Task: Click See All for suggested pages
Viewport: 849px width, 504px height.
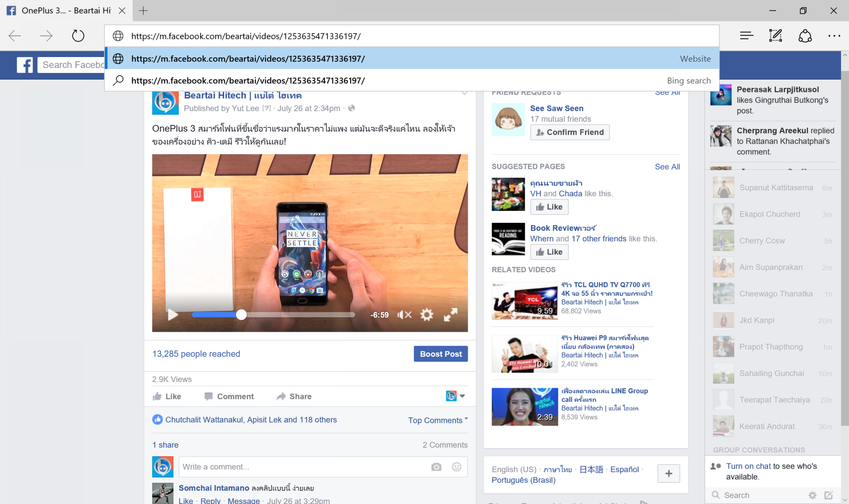Action: (667, 167)
